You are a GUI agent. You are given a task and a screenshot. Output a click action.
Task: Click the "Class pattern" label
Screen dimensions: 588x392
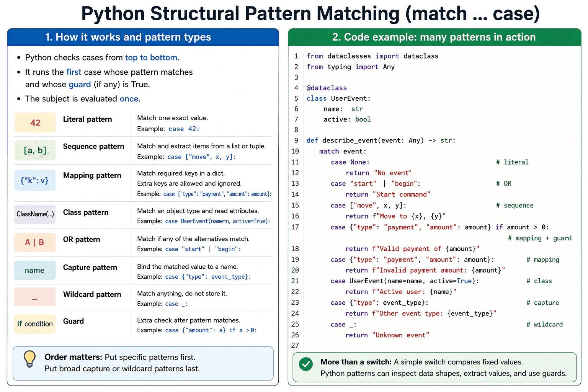86,212
